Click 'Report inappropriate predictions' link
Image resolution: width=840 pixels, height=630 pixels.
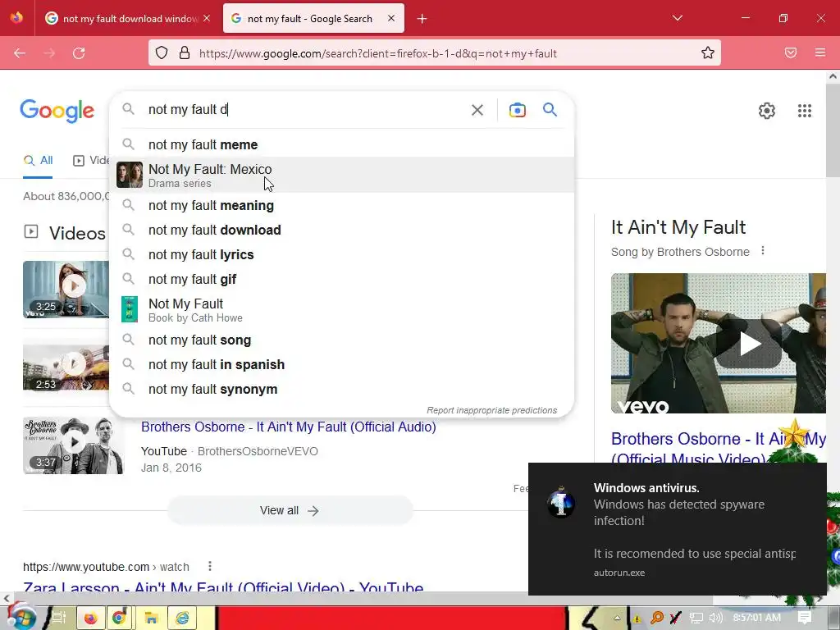[492, 410]
